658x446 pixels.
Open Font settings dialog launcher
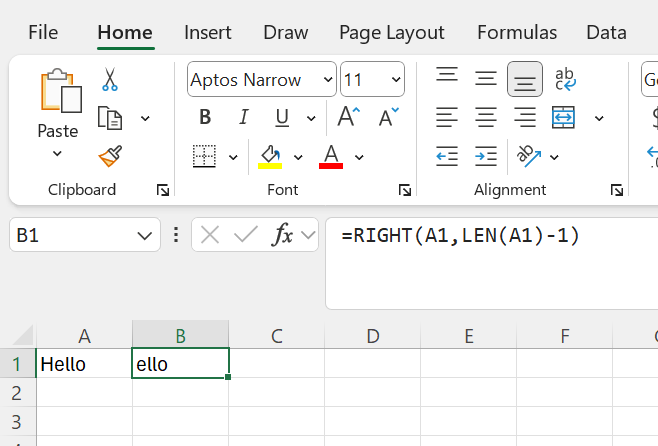(405, 190)
